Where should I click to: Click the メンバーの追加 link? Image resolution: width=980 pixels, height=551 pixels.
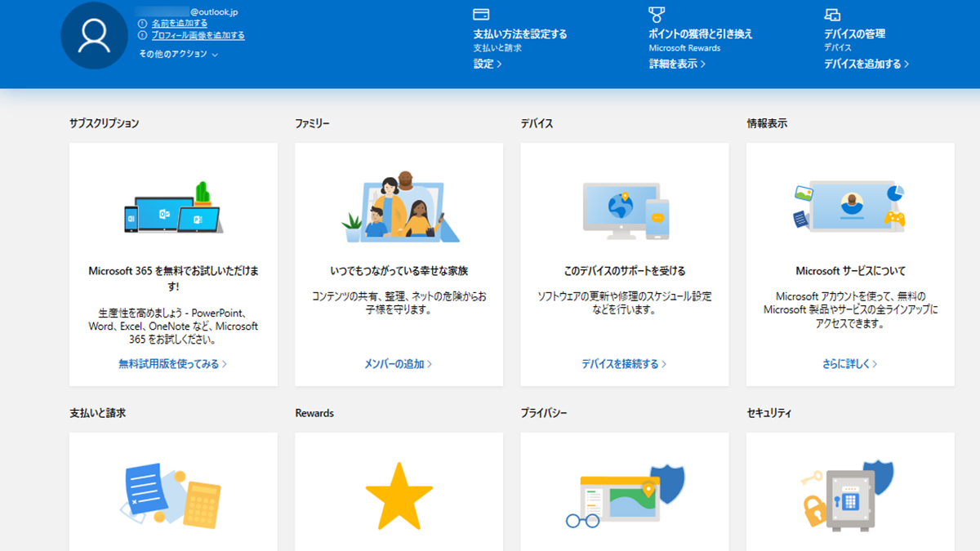pyautogui.click(x=399, y=364)
